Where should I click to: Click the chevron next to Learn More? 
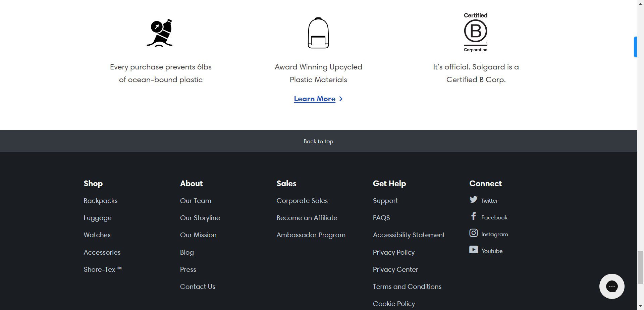point(341,99)
